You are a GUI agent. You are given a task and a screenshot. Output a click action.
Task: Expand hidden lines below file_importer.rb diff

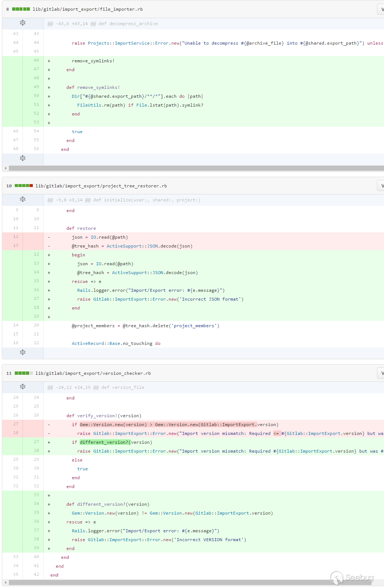click(23, 158)
